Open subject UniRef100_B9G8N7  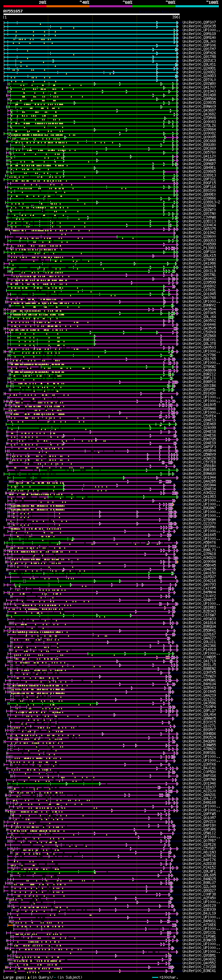pyautogui.click(x=199, y=508)
